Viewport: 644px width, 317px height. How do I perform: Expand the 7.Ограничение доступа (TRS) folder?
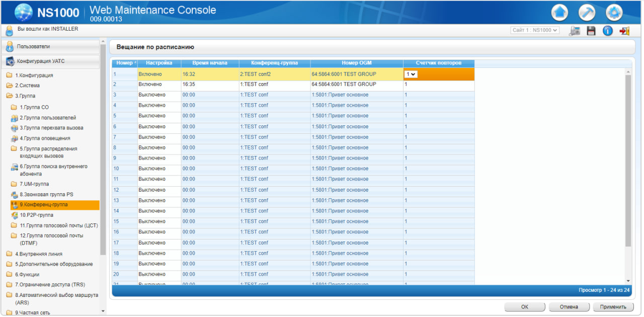coord(9,285)
